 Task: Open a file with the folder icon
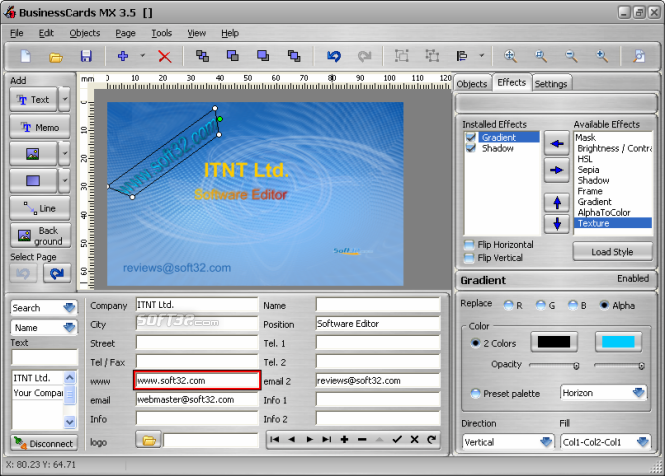point(56,56)
